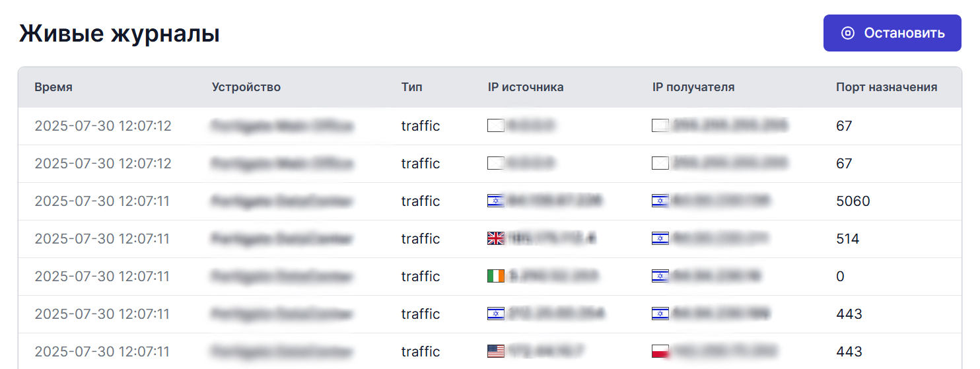Click port 514 cell value
This screenshot has height=369, width=980.
click(847, 238)
